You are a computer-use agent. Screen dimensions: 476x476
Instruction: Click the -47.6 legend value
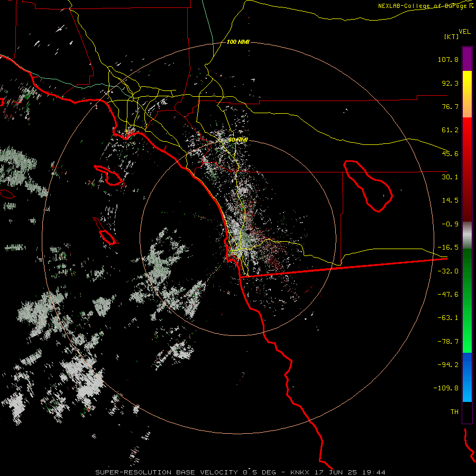pos(448,295)
